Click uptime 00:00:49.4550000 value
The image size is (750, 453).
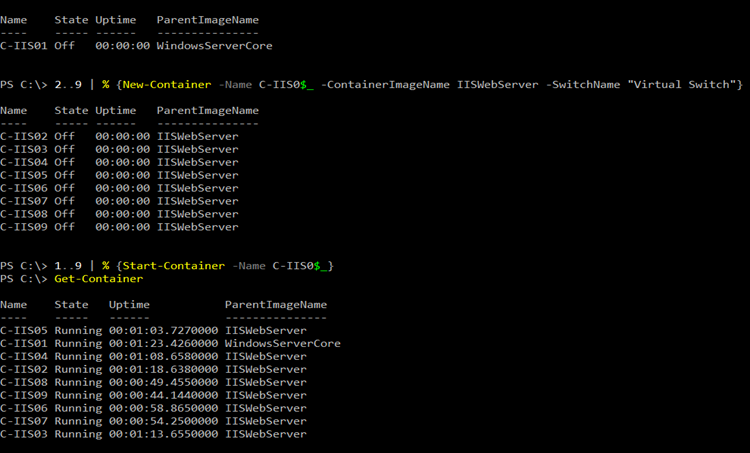pos(163,382)
